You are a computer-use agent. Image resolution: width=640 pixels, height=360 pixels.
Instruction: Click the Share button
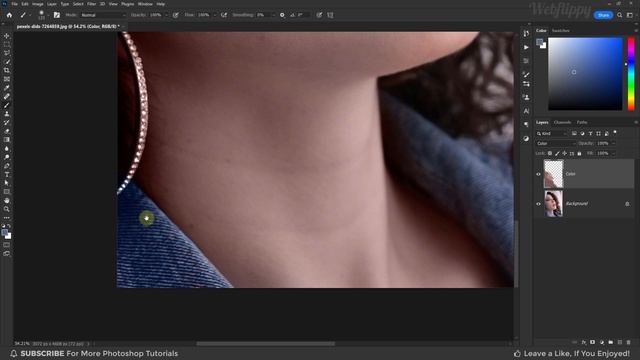pyautogui.click(x=603, y=15)
